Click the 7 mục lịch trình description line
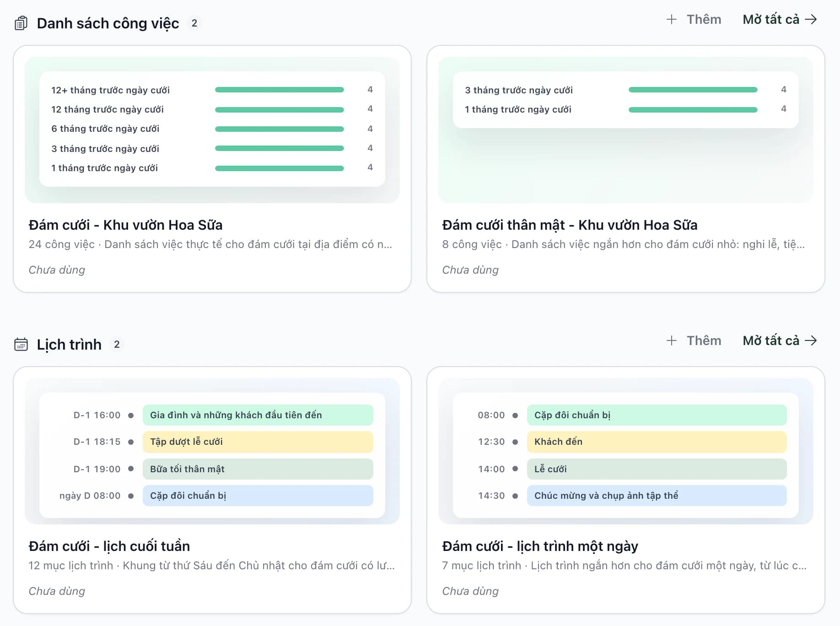 coord(624,566)
